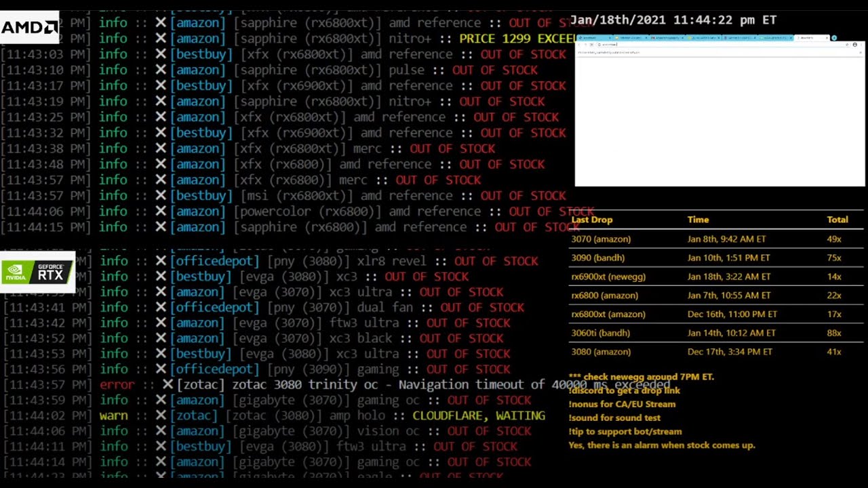Click the '3080 (amazon)' last drop cell
868x488 pixels.
tap(601, 352)
